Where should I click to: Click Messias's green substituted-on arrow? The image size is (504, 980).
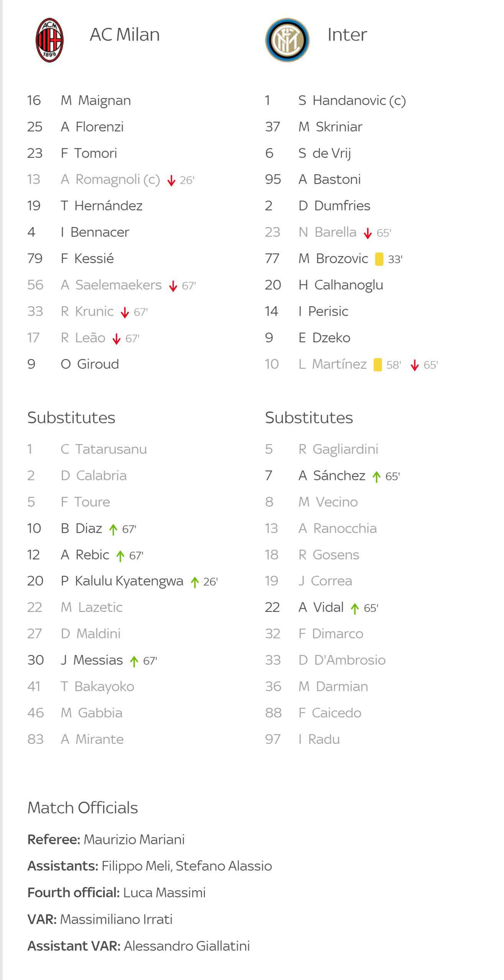[134, 661]
